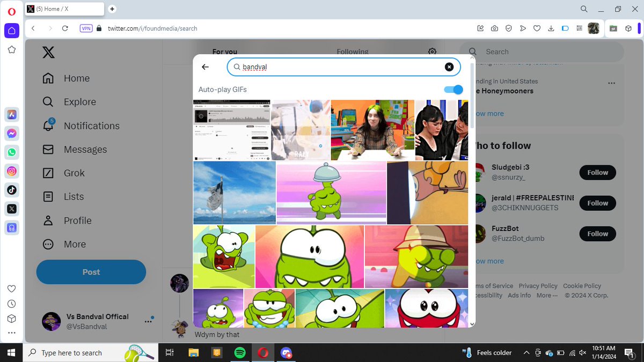The width and height of the screenshot is (644, 362).
Task: Switch to the Following tab
Action: pyautogui.click(x=352, y=51)
